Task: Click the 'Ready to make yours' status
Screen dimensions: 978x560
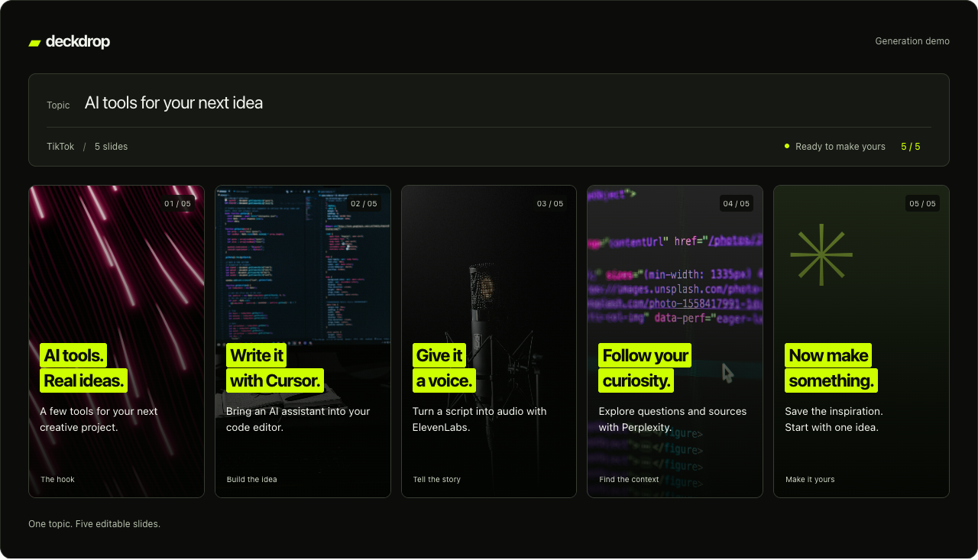Action: pos(840,147)
